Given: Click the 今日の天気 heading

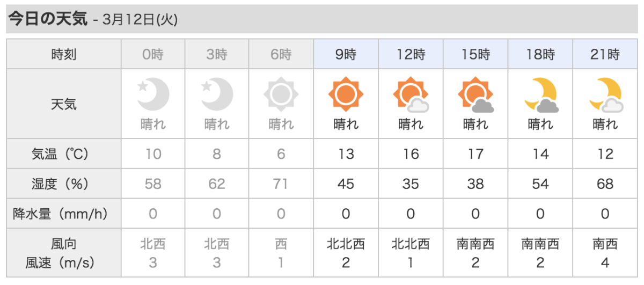Looking at the screenshot, I should point(47,19).
